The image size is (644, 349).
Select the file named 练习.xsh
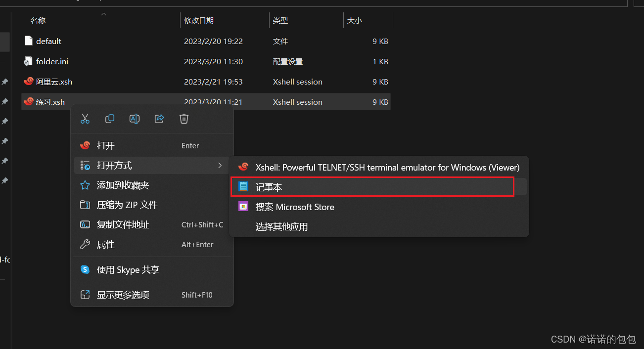pos(50,102)
